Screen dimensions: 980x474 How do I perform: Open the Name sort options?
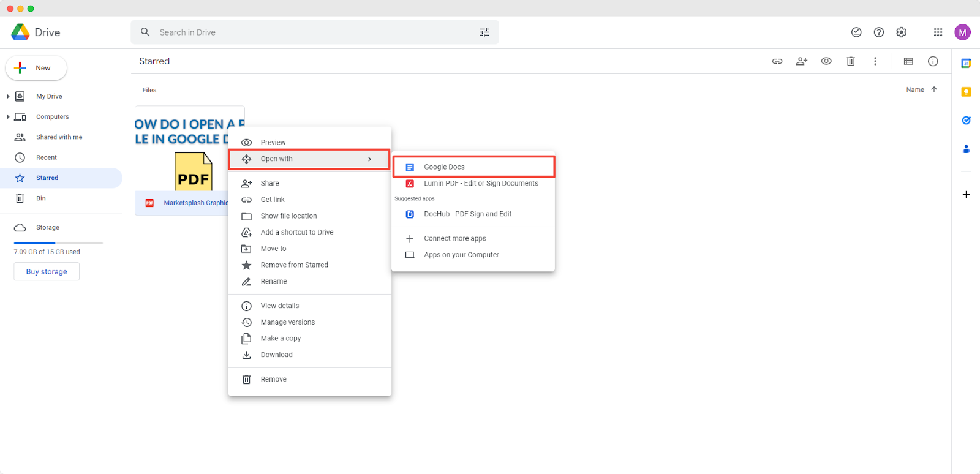[915, 89]
